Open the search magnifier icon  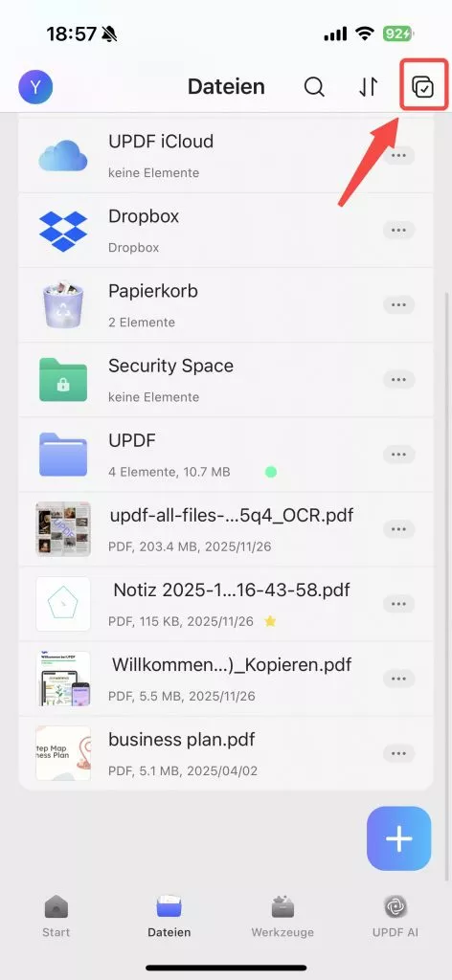[314, 87]
